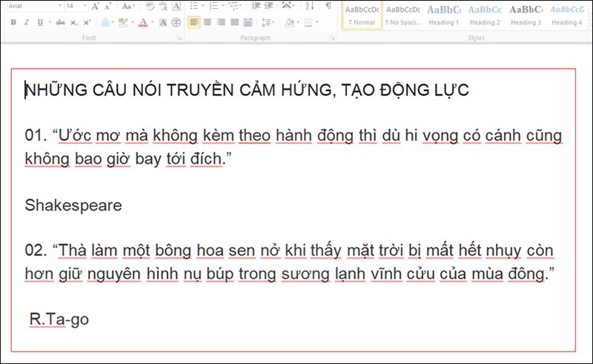This screenshot has width=593, height=364.
Task: Click the Shrink Font icon
Action: click(x=108, y=6)
